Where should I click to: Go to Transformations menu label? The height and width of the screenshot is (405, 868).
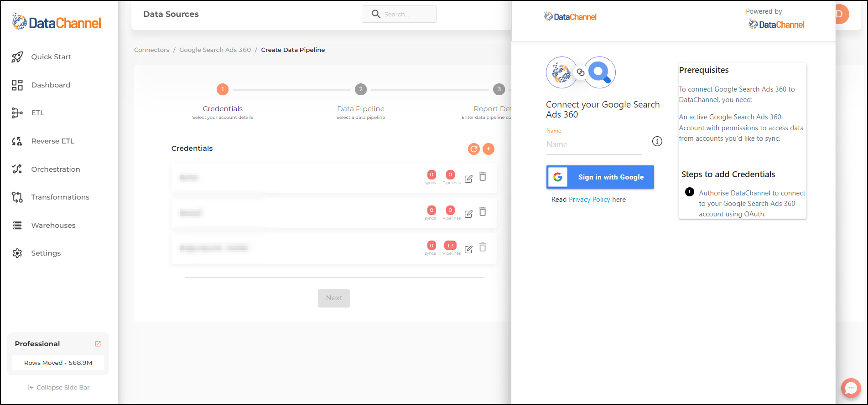tap(60, 197)
